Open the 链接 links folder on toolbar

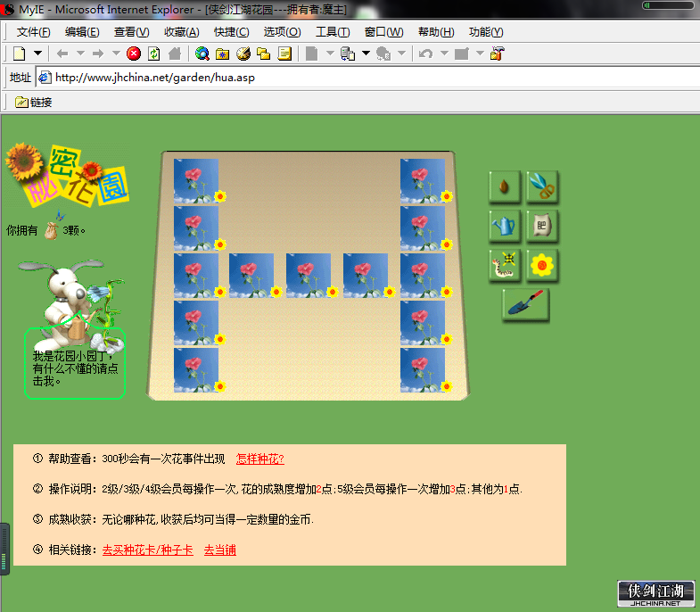coord(34,103)
